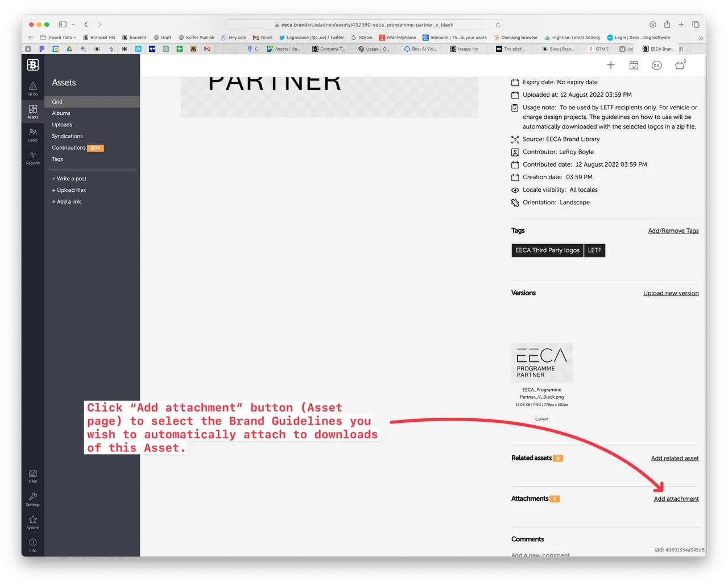Switch to the Assets | Ha... browser tab
This screenshot has width=728, height=585.
284,49
